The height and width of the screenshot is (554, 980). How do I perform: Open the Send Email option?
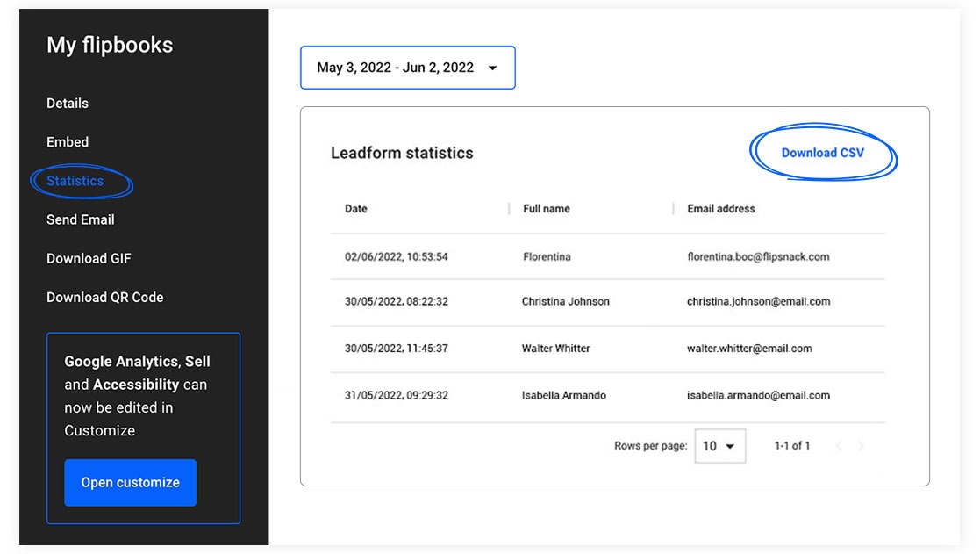pos(80,219)
